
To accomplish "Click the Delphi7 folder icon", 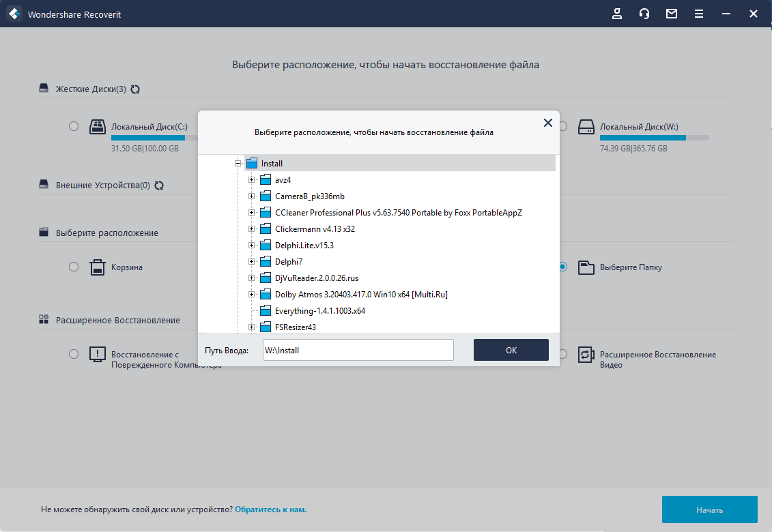I will click(266, 261).
